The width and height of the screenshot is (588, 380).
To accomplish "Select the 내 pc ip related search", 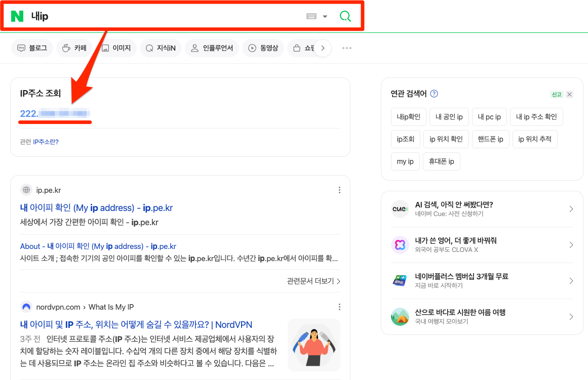I will 489,117.
